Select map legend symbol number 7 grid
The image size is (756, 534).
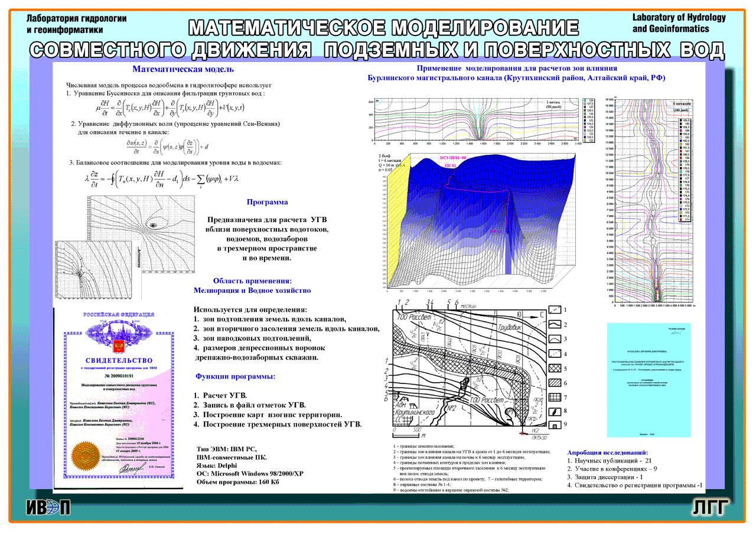(555, 397)
